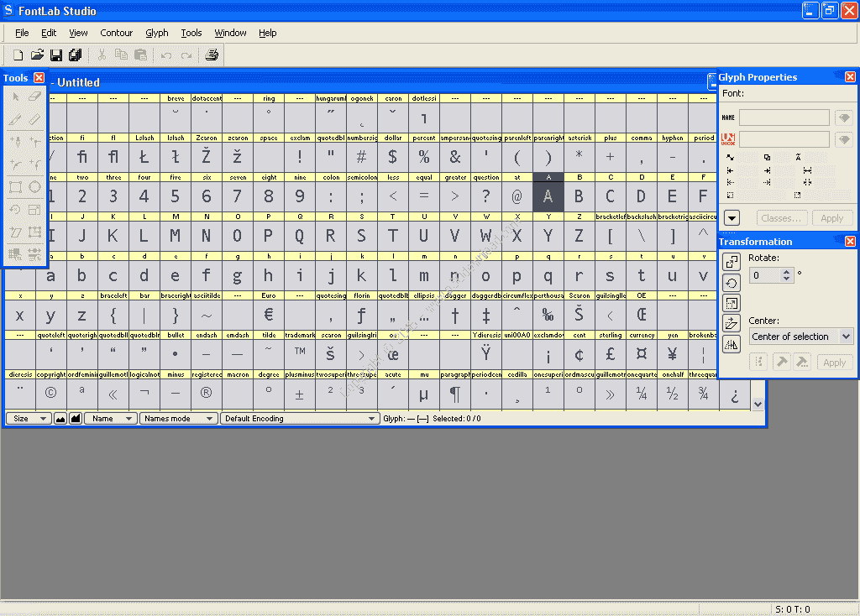The width and height of the screenshot is (860, 616).
Task: Click the Save All stacked floppies icon
Action: [75, 55]
